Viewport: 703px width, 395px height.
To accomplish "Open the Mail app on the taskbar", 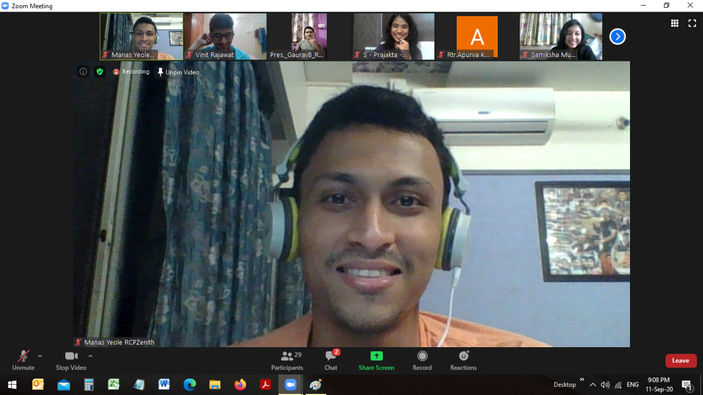I will pyautogui.click(x=63, y=385).
